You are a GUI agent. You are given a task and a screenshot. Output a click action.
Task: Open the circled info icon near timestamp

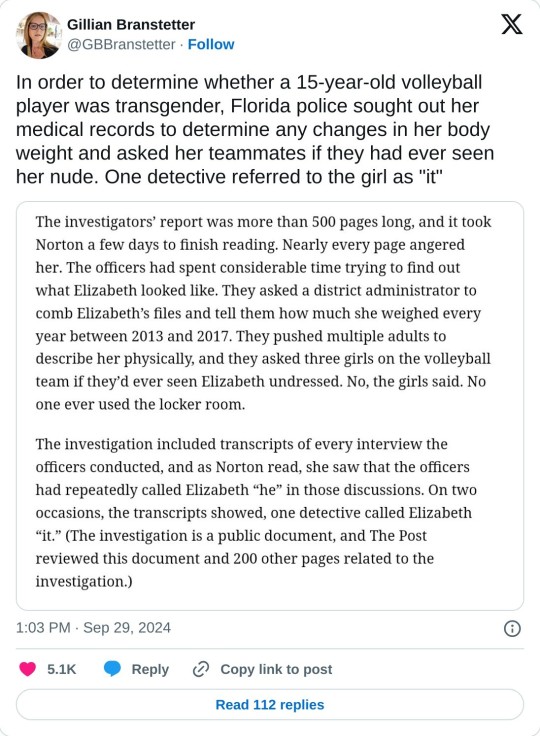pos(512,629)
